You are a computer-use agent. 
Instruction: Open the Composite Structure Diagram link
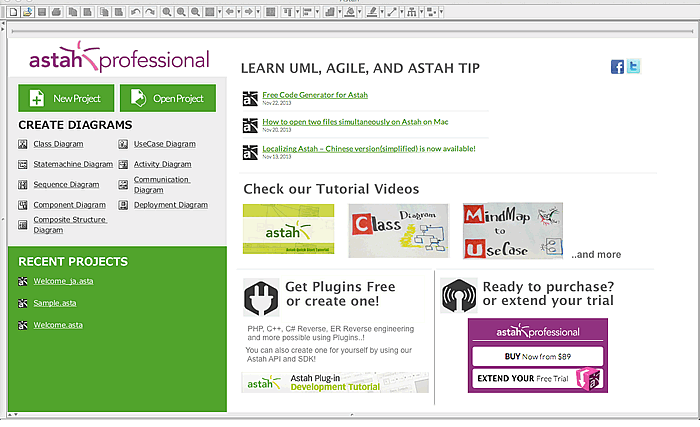(70, 225)
